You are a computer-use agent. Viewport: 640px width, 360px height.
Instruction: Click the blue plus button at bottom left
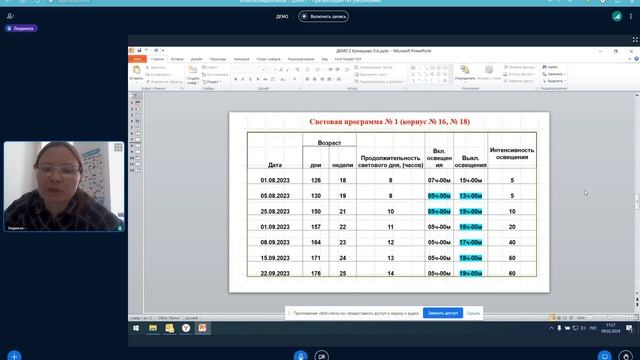[14, 356]
